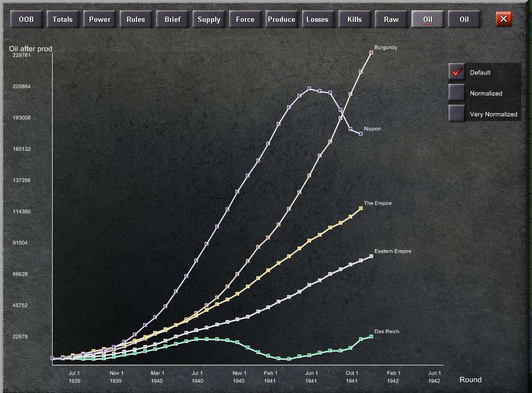532x393 pixels.
Task: Click The Empire line's final yellow marker
Action: click(x=361, y=208)
